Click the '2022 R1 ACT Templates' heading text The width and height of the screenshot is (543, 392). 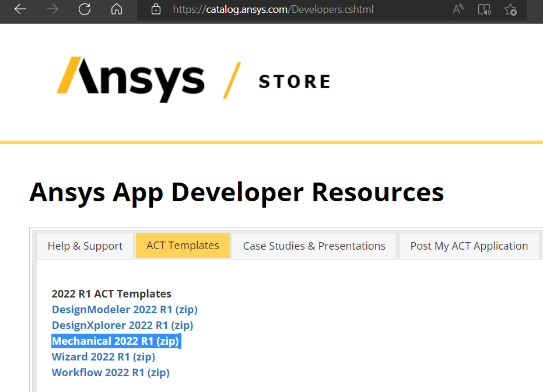point(111,293)
